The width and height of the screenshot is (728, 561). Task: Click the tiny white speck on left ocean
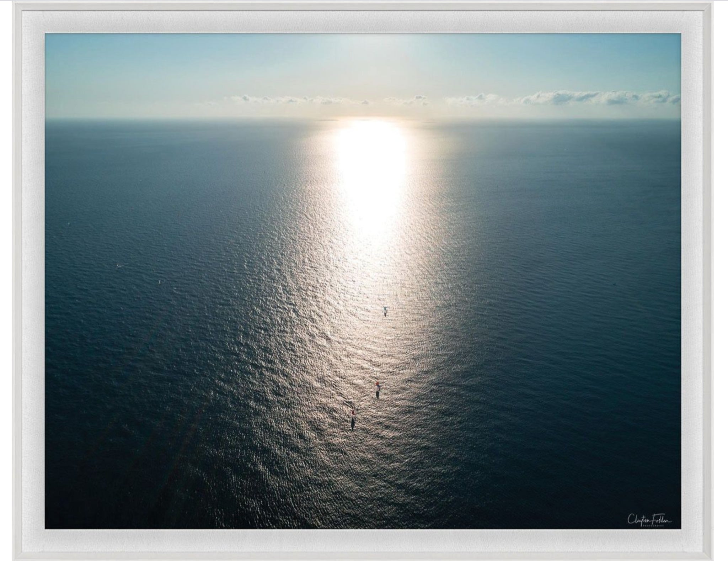click(x=118, y=265)
